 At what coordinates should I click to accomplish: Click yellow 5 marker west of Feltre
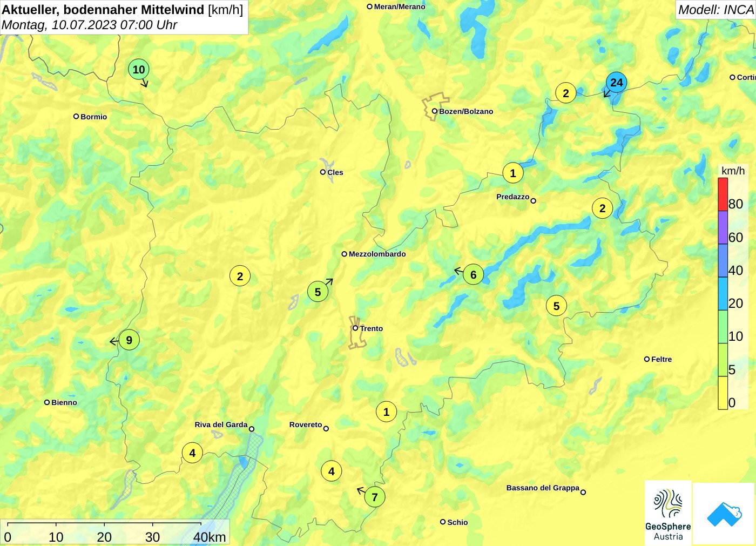pos(556,306)
